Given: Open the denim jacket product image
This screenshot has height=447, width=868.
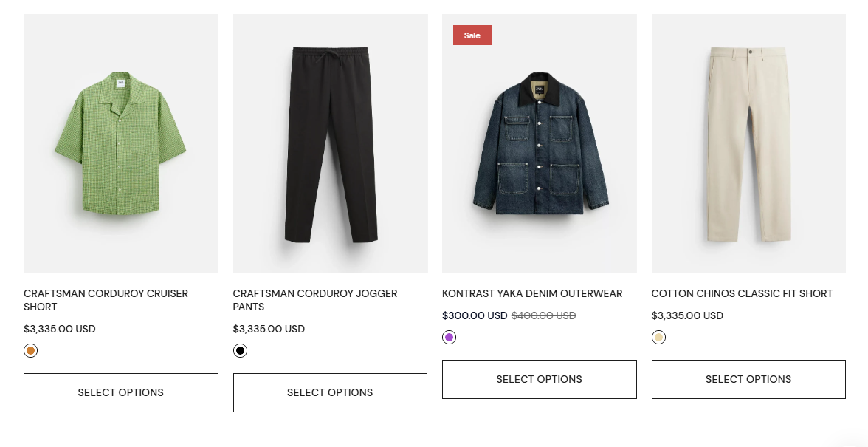Looking at the screenshot, I should tap(539, 143).
